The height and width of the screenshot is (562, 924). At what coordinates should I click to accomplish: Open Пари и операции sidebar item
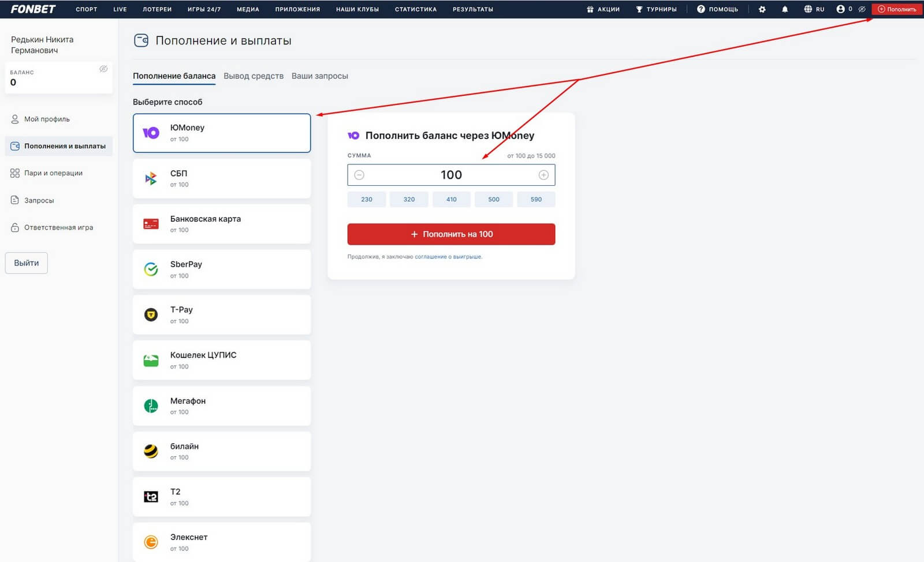[x=53, y=173]
